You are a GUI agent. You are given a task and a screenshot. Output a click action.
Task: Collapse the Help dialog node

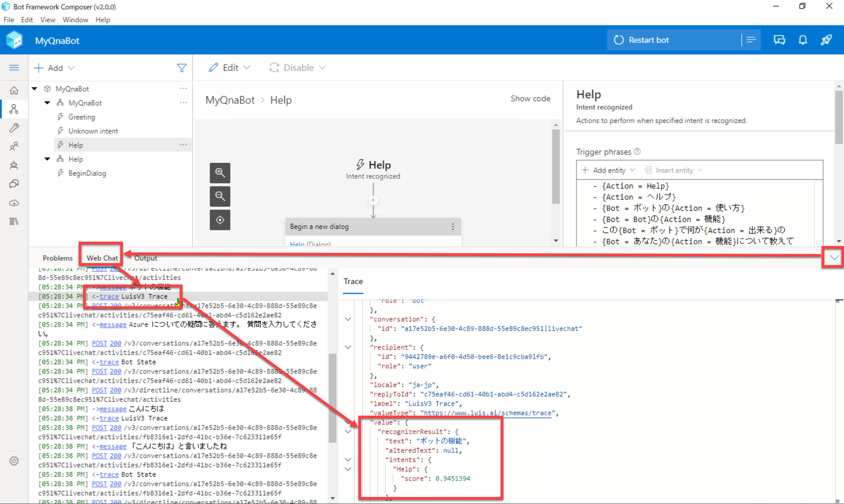click(47, 159)
